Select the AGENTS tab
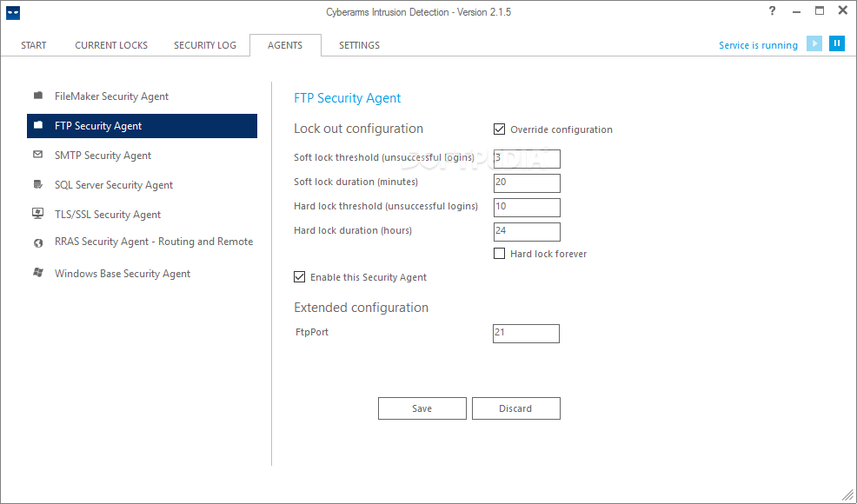The width and height of the screenshot is (857, 504). [285, 45]
